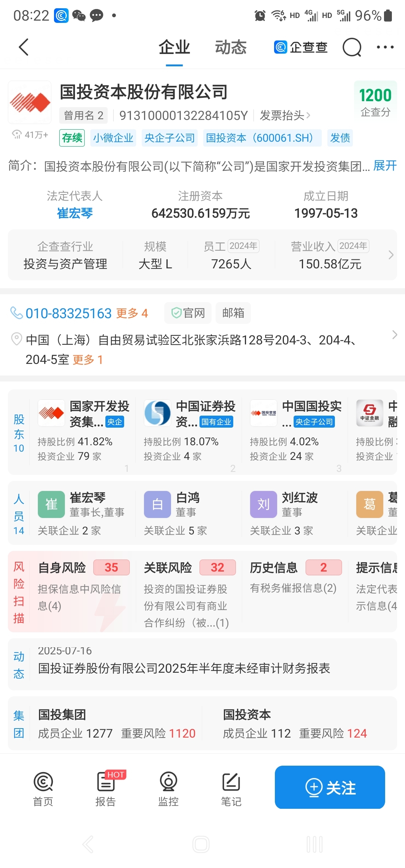This screenshot has width=405, height=868.
Task: Expand company intro with 展开
Action: coord(385,165)
